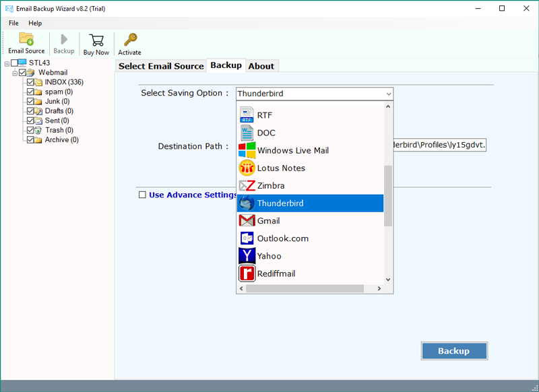Choose the Yahoo icon
Screen dimensions: 539x392
(247, 256)
